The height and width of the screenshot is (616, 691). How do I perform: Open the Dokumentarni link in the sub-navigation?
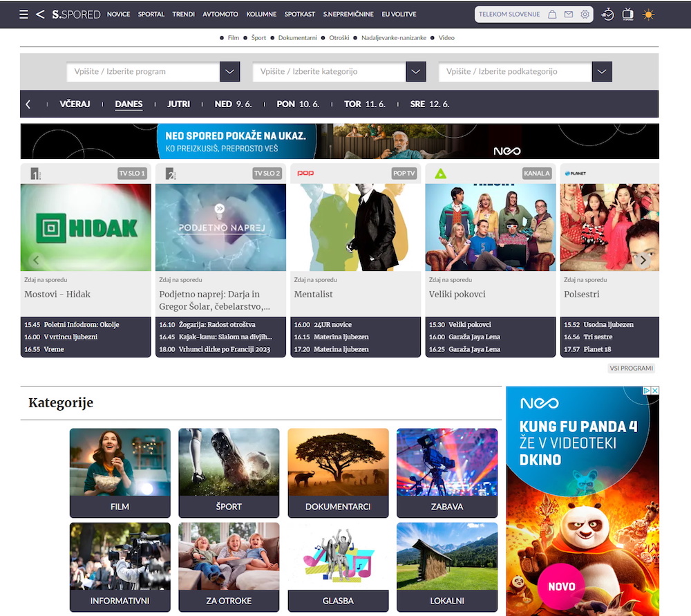point(297,38)
